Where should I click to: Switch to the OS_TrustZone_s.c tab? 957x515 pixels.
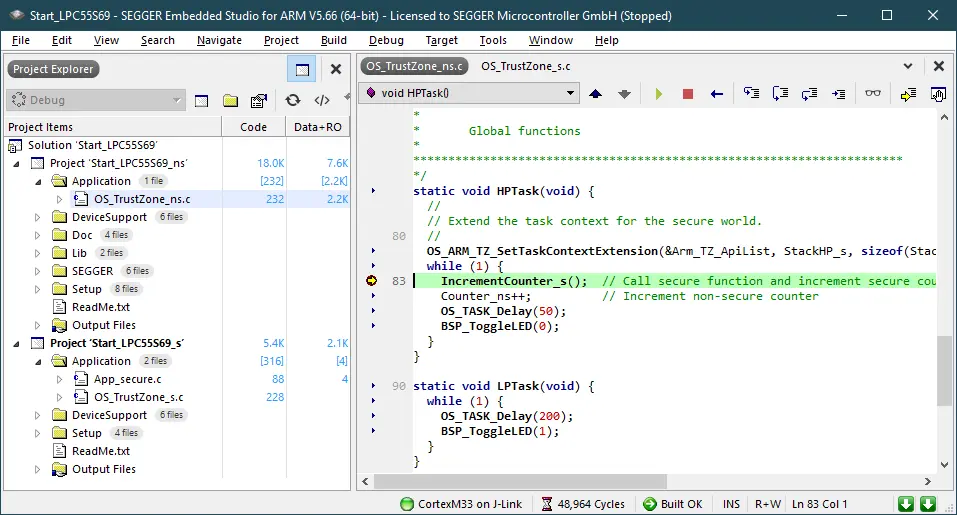[525, 66]
